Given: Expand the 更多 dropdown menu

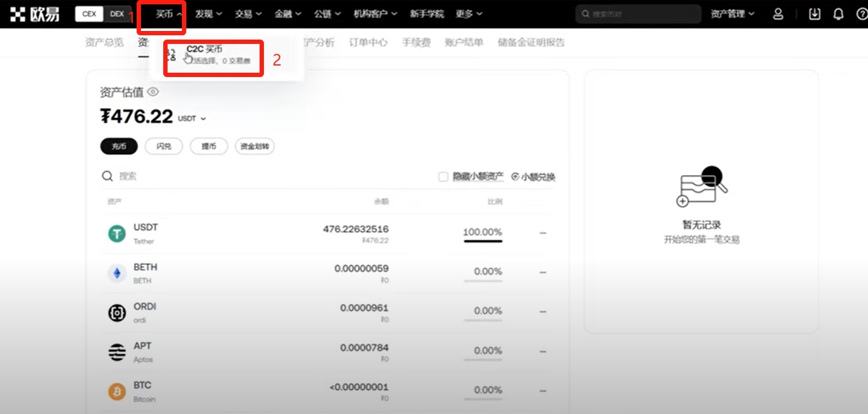Looking at the screenshot, I should [x=469, y=14].
